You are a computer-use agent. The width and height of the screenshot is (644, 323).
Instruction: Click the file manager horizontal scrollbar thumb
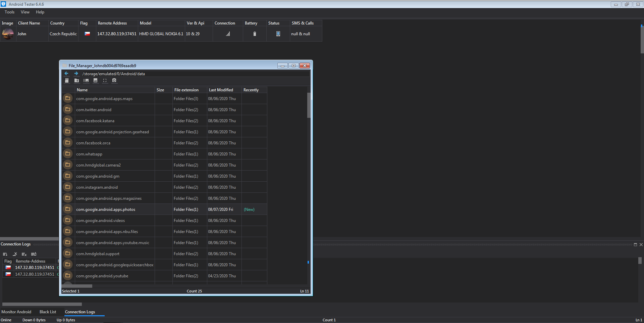(x=77, y=286)
